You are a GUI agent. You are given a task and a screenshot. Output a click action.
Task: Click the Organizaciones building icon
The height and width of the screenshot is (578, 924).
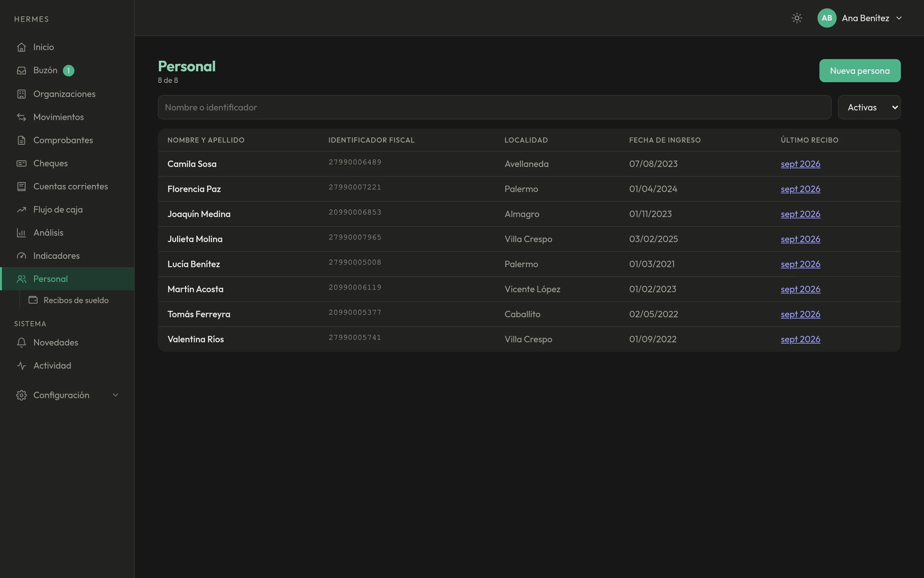[x=21, y=94]
